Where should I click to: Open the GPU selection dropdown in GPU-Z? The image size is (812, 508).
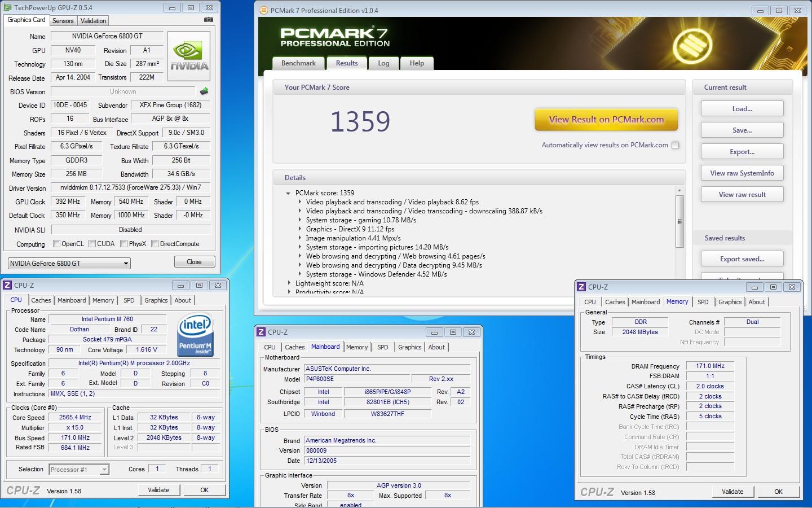point(69,263)
